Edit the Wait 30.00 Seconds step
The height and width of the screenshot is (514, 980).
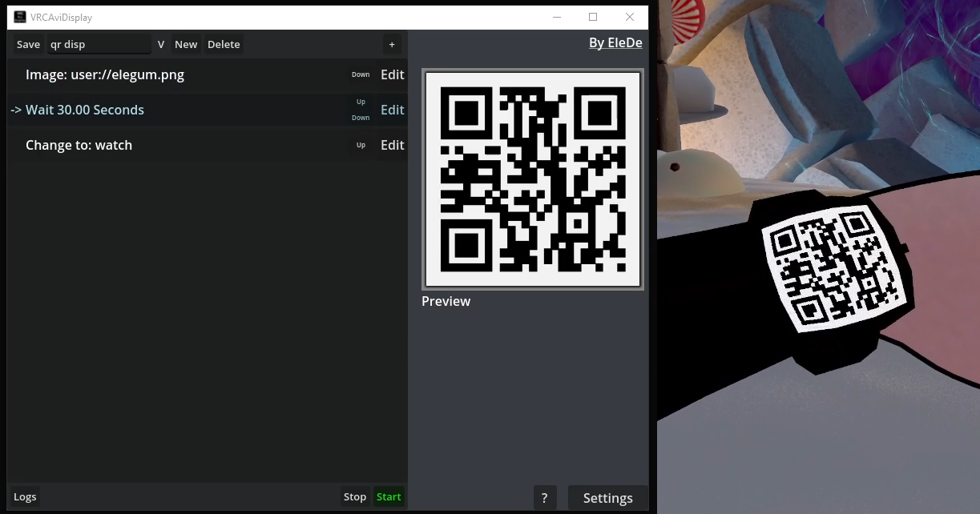(x=392, y=110)
